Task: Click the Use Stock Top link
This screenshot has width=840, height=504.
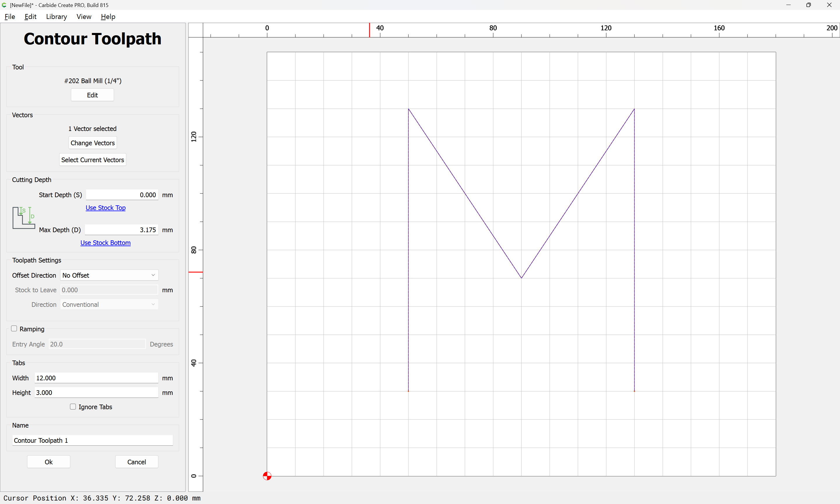Action: pyautogui.click(x=106, y=208)
